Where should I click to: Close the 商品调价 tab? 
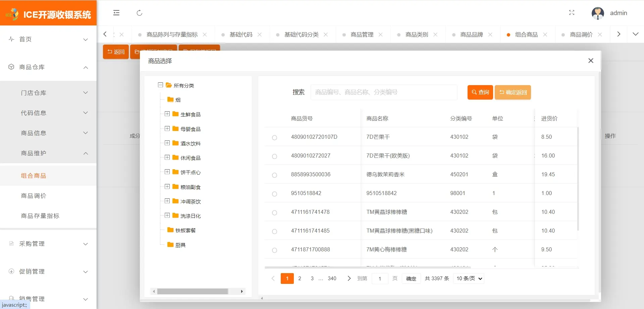[x=600, y=35]
